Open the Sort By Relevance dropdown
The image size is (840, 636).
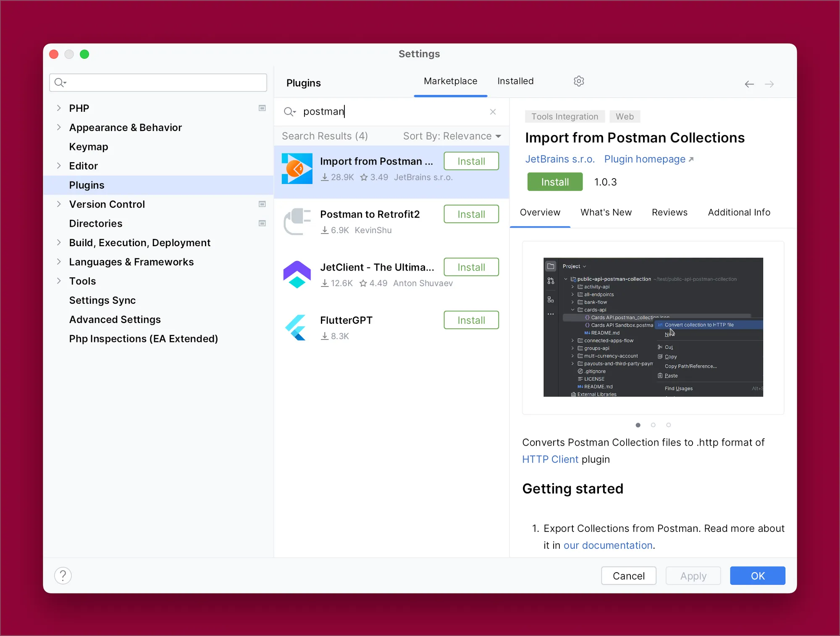452,136
